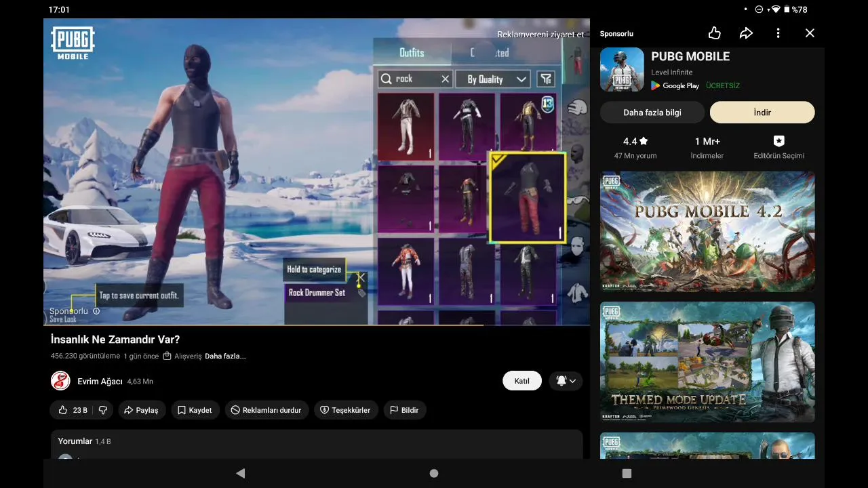Open Evrim Ağacı channel avatar
868x488 pixels.
(60, 381)
